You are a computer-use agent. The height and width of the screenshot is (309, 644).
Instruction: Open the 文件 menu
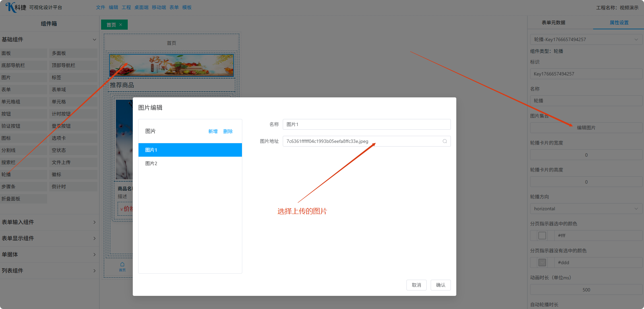click(100, 7)
